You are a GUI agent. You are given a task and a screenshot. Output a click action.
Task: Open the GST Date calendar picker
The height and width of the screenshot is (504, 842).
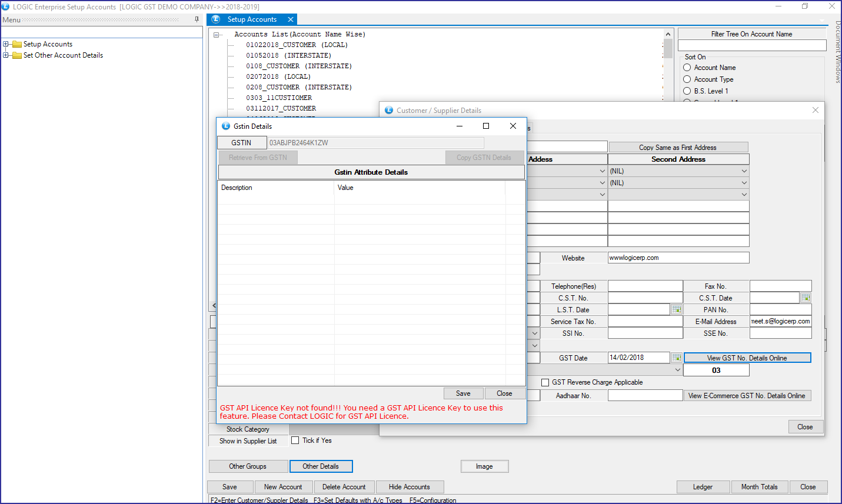[x=677, y=358]
